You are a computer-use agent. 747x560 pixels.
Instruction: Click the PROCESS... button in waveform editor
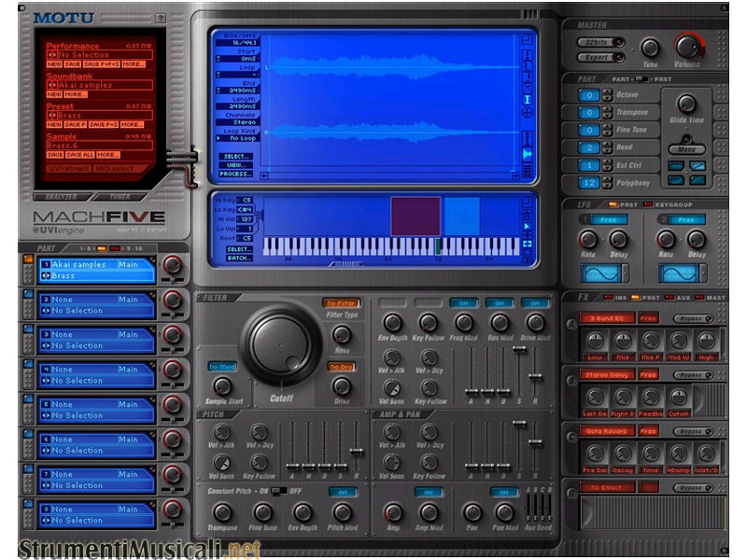(x=236, y=174)
